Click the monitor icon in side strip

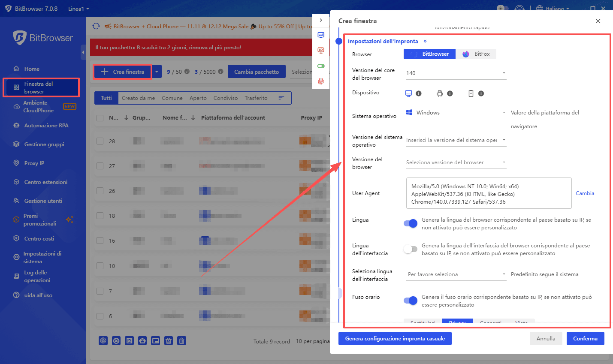click(x=320, y=35)
